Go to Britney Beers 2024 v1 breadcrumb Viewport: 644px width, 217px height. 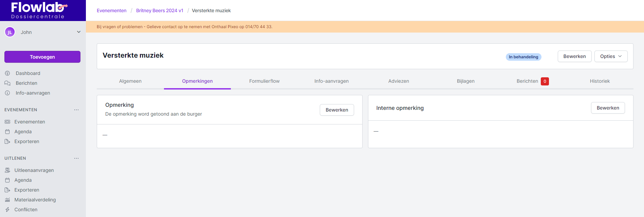coord(160,11)
